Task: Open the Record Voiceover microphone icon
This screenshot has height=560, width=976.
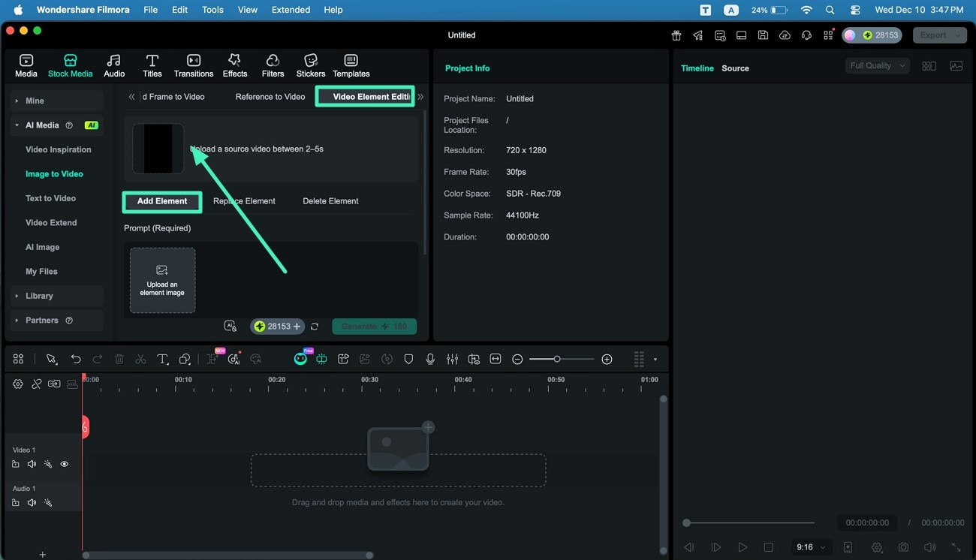Action: 429,359
